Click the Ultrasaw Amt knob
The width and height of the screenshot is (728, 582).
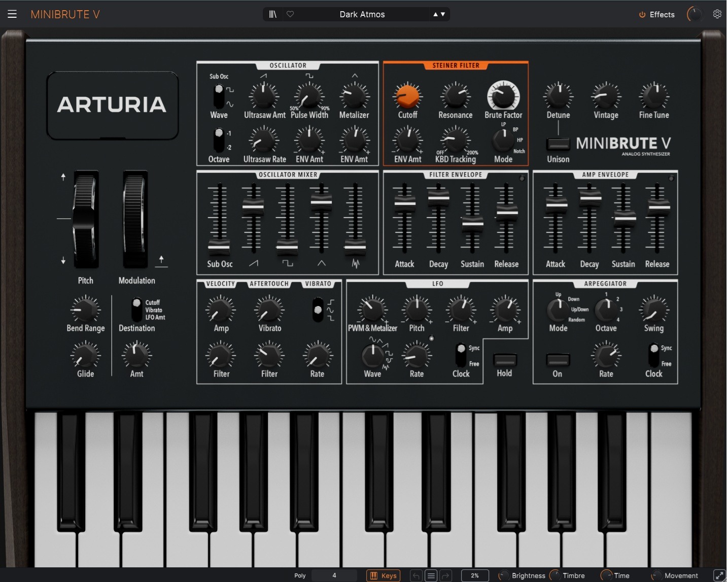pos(264,96)
